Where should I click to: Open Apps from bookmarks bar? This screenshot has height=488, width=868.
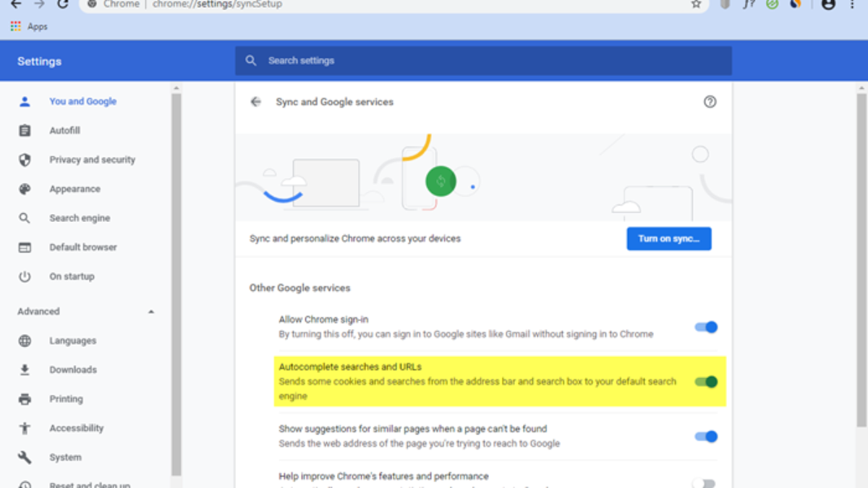30,27
